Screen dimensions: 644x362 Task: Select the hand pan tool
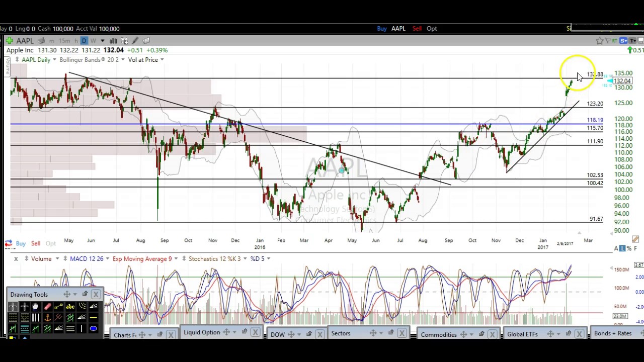pyautogui.click(x=36, y=306)
